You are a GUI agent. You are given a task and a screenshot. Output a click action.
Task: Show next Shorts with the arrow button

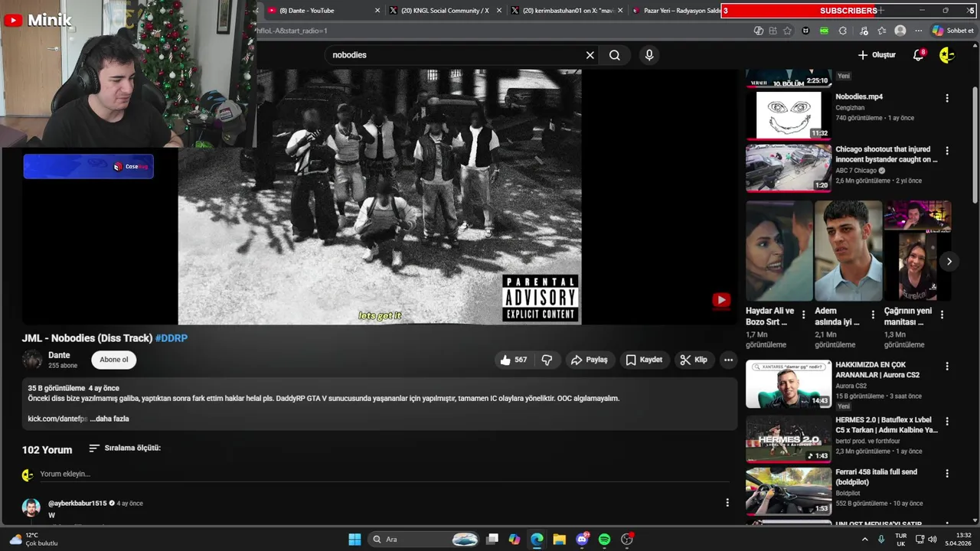coord(949,262)
